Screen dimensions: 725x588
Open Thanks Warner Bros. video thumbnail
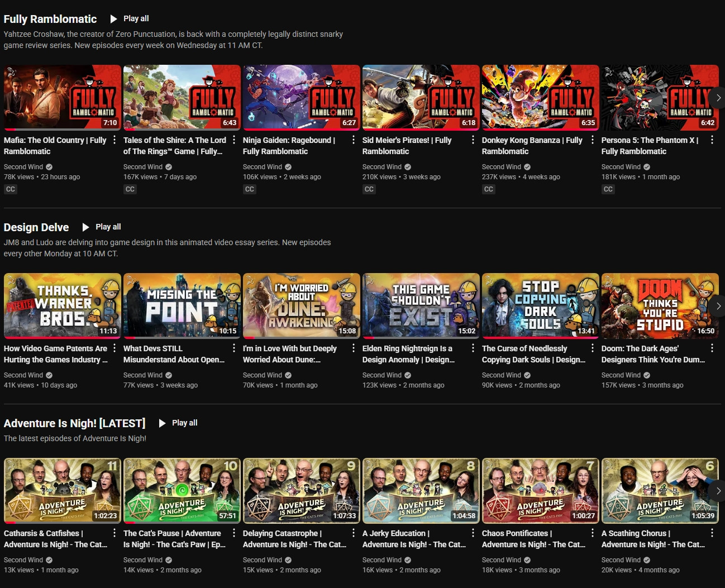[63, 306]
